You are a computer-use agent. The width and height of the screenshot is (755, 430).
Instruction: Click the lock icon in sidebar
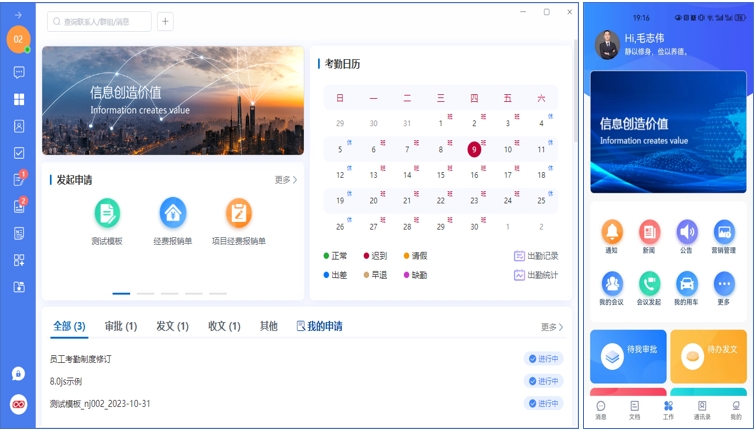click(19, 373)
